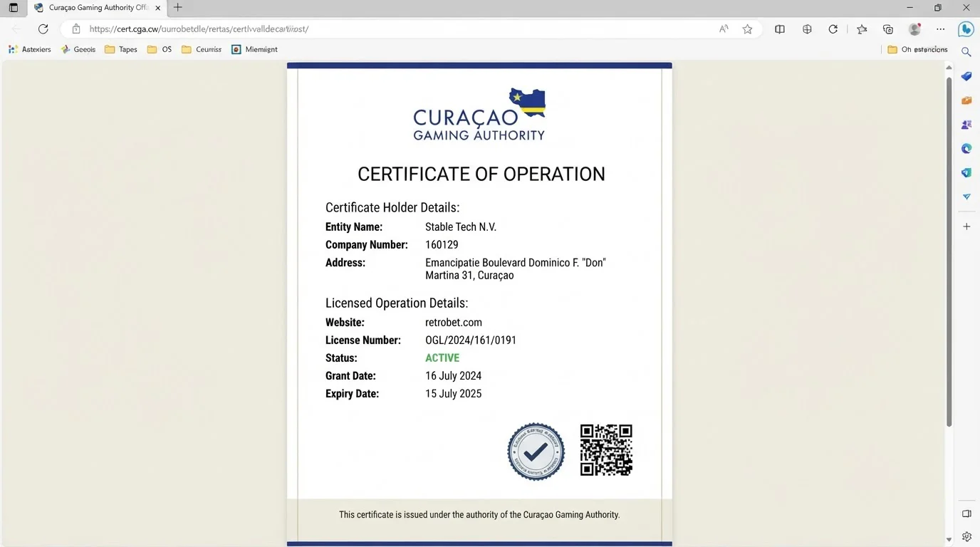The height and width of the screenshot is (547, 980).
Task: Click license number OGL/2024/161/0191
Action: [x=471, y=340]
